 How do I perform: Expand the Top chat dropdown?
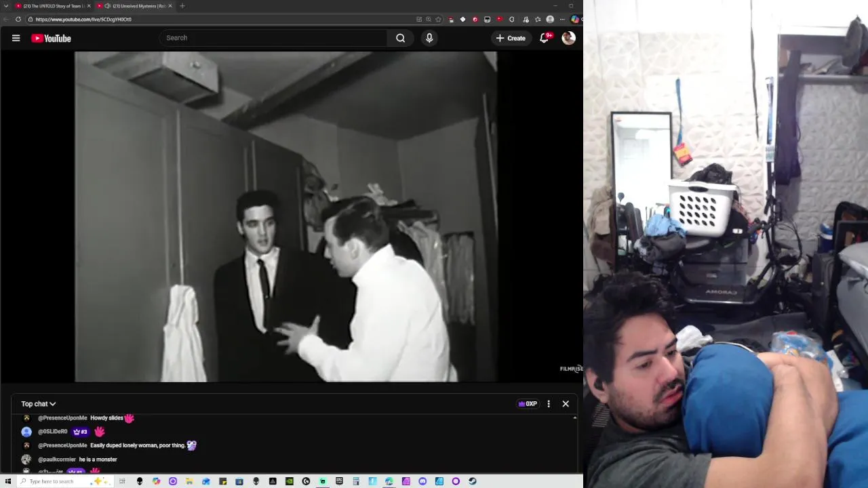[38, 404]
